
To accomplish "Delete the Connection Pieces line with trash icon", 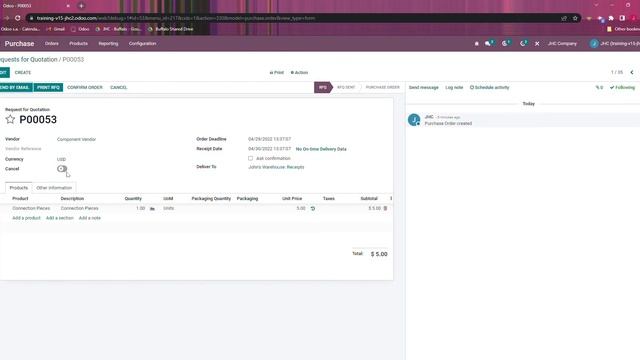I will pos(385,208).
